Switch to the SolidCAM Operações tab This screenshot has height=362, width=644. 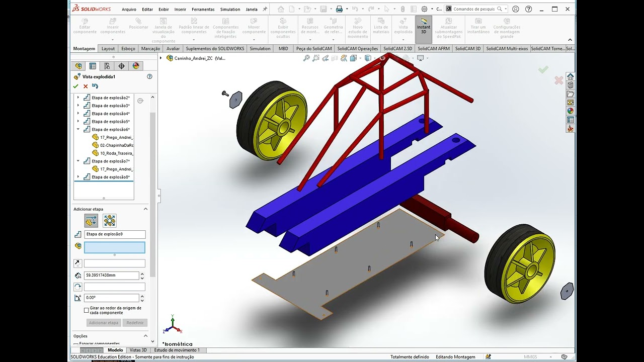tap(358, 49)
